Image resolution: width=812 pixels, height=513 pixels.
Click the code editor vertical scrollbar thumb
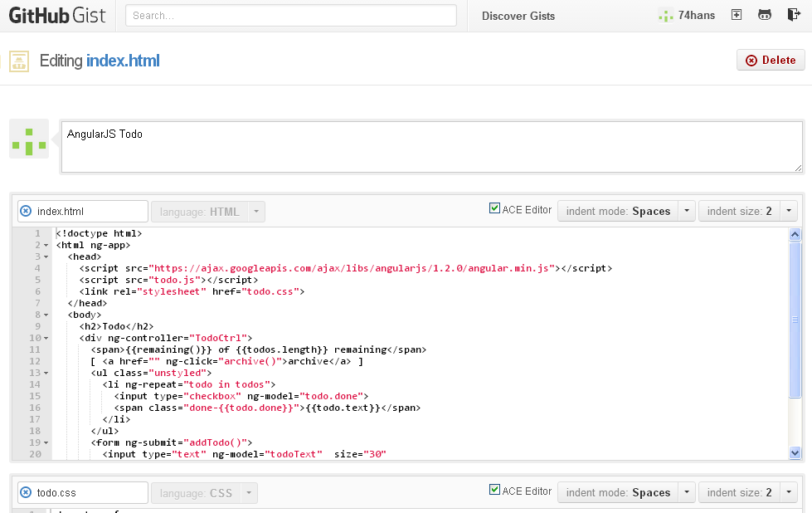pos(795,320)
